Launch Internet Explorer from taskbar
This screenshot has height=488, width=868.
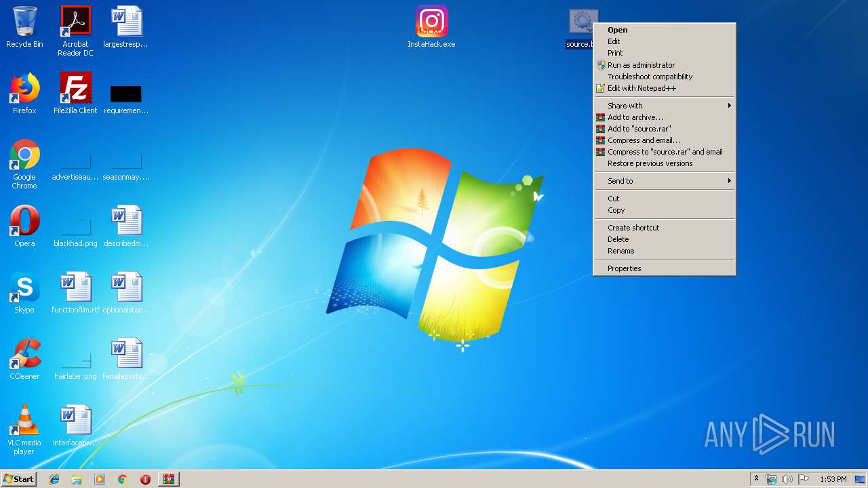click(x=54, y=479)
